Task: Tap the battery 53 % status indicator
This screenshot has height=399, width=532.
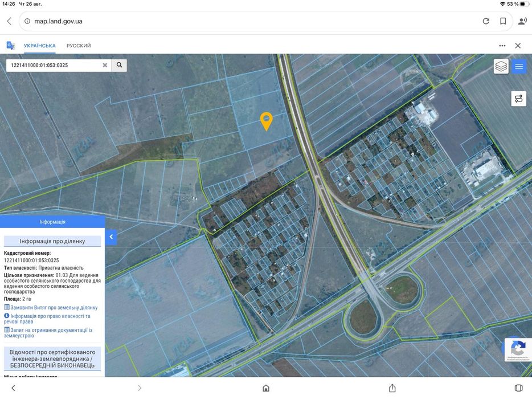Action: [518, 4]
